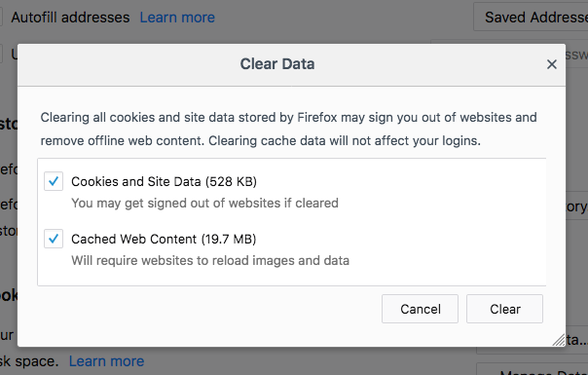Click the partially visible Manage Data button
Viewport: 588px width, 375px height.
click(x=533, y=369)
